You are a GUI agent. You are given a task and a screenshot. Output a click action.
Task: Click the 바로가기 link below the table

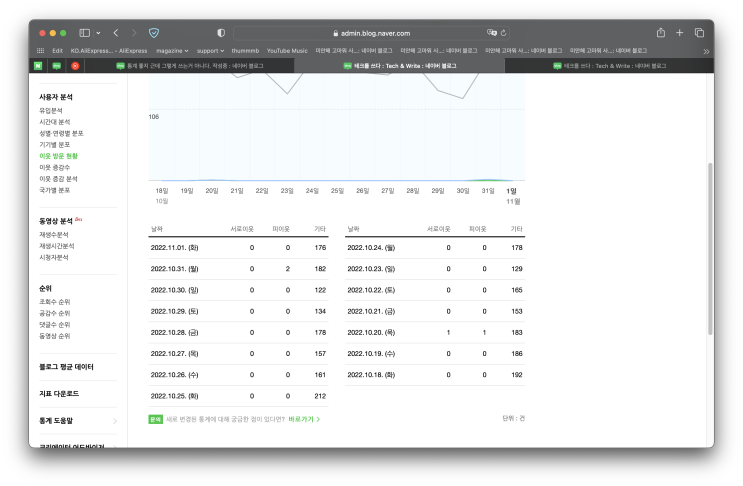tap(304, 419)
